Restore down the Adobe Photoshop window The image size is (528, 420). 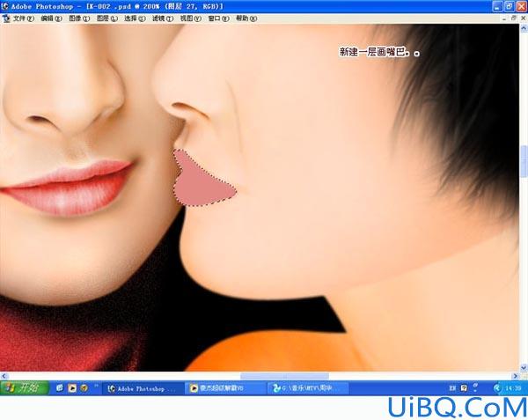(x=510, y=6)
